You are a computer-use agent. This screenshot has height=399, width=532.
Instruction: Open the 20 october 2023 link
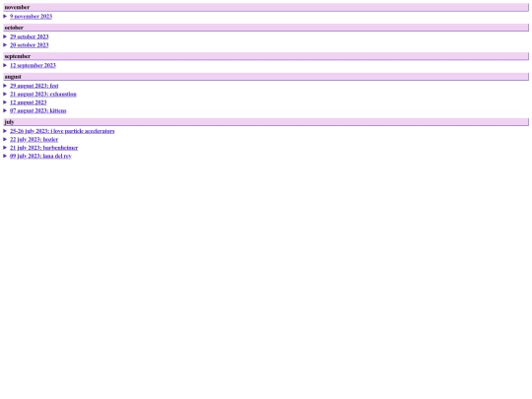pos(30,44)
